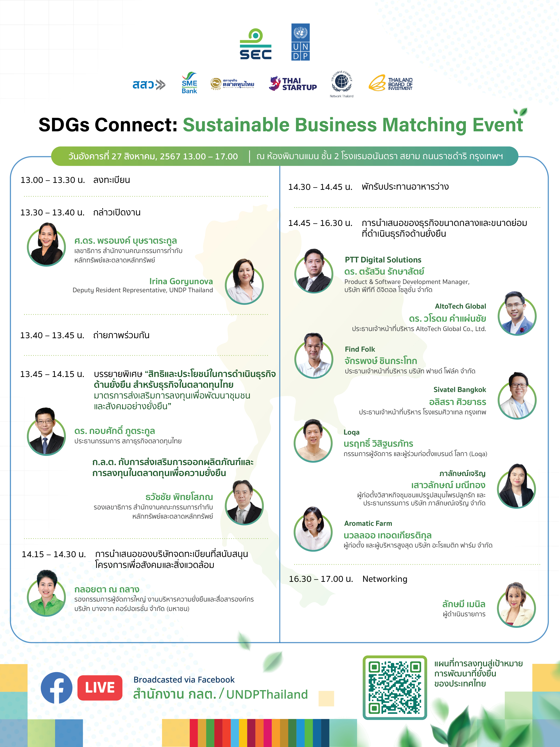Click the Facebook circle icon

point(56,688)
